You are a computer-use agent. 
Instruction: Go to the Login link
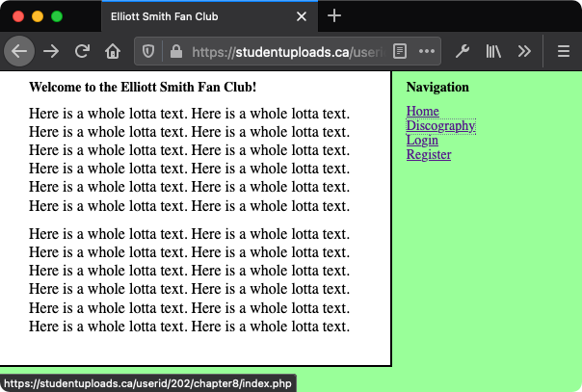(422, 141)
